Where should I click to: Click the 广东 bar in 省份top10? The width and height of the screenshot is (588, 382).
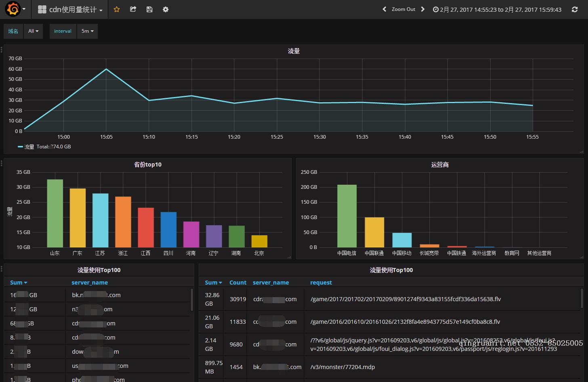[78, 218]
